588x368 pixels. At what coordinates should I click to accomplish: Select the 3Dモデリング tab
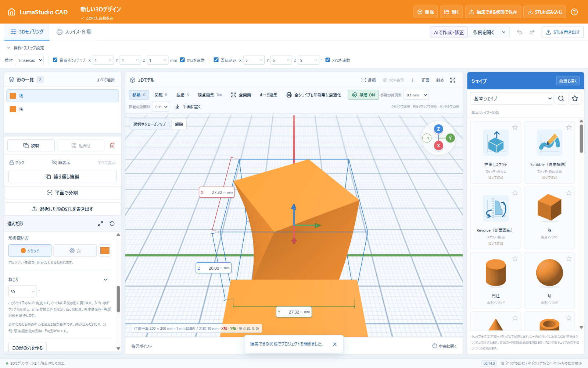coord(27,32)
